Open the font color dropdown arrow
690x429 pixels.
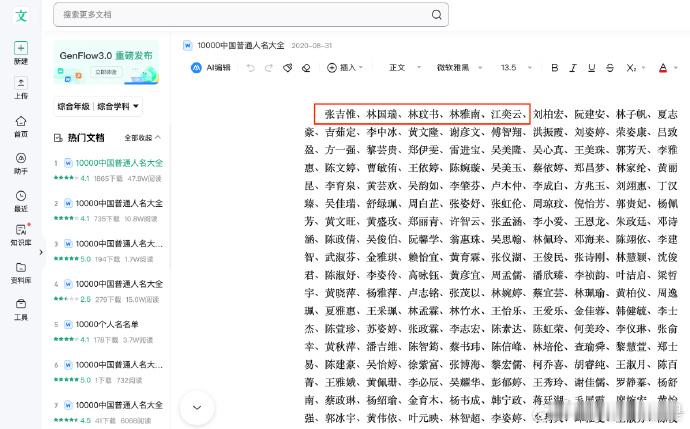point(675,68)
